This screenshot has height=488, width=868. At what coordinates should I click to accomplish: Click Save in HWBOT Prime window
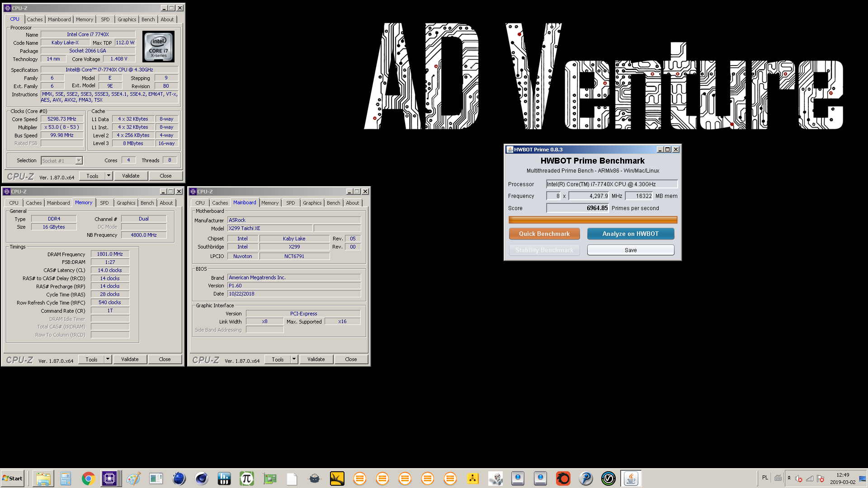pos(630,250)
